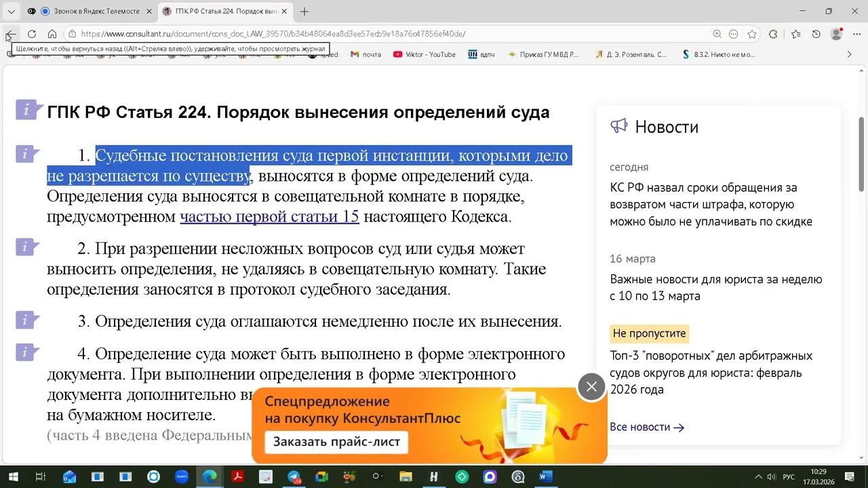The image size is (868, 488).
Task: Click the ГПК РФ Статья 224 heading
Action: (298, 112)
